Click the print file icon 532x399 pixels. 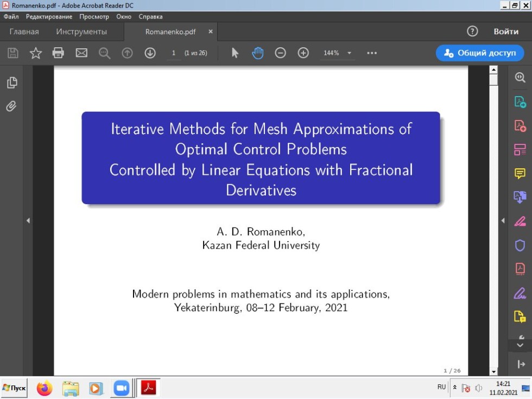(x=58, y=53)
